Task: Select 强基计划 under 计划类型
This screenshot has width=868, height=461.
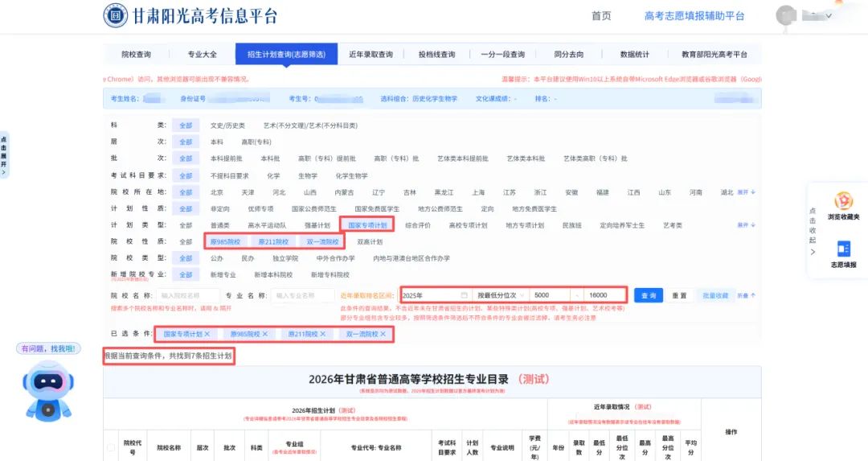Action: coord(317,225)
